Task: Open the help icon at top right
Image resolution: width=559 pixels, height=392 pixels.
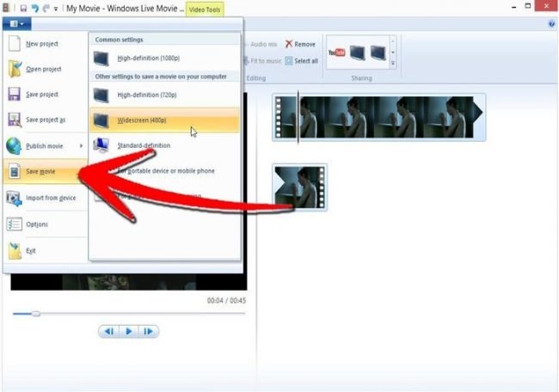Action: coord(551,24)
